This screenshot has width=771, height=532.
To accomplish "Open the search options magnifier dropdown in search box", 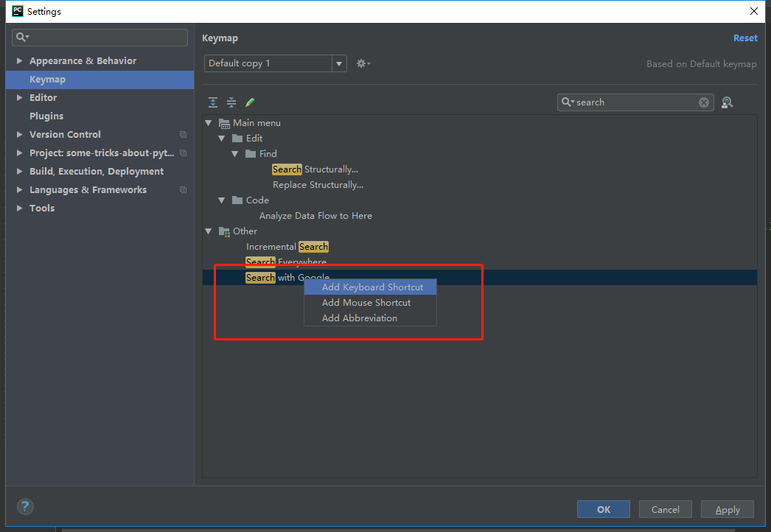I will pos(568,102).
